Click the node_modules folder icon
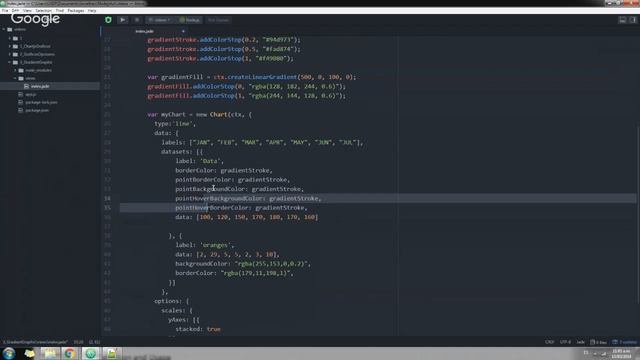640x360 pixels. pos(21,70)
